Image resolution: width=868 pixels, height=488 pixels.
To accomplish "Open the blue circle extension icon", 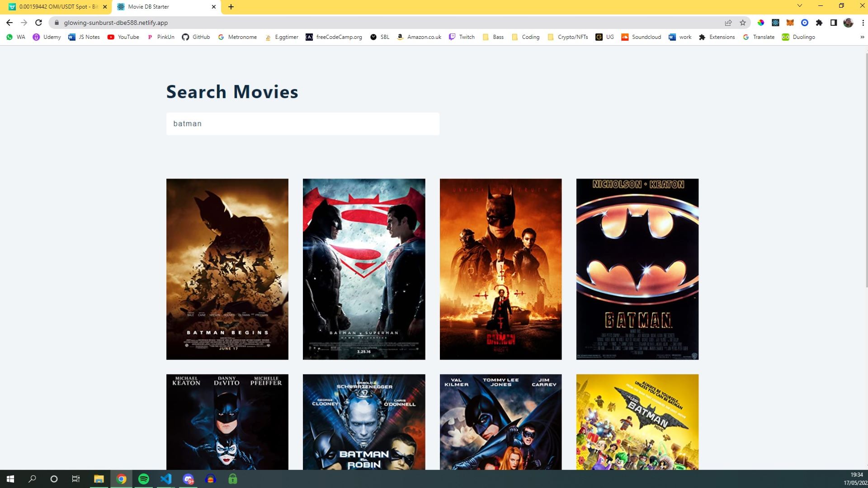I will tap(805, 23).
